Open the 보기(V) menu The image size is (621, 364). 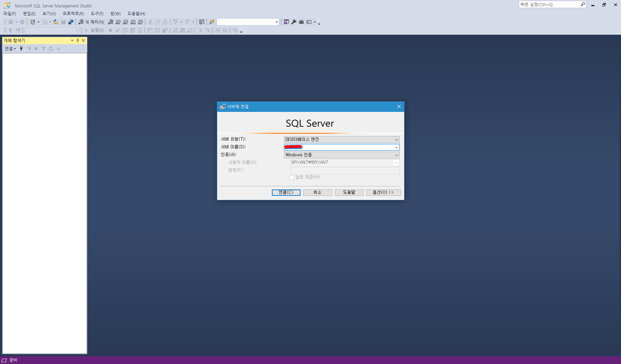tap(49, 14)
